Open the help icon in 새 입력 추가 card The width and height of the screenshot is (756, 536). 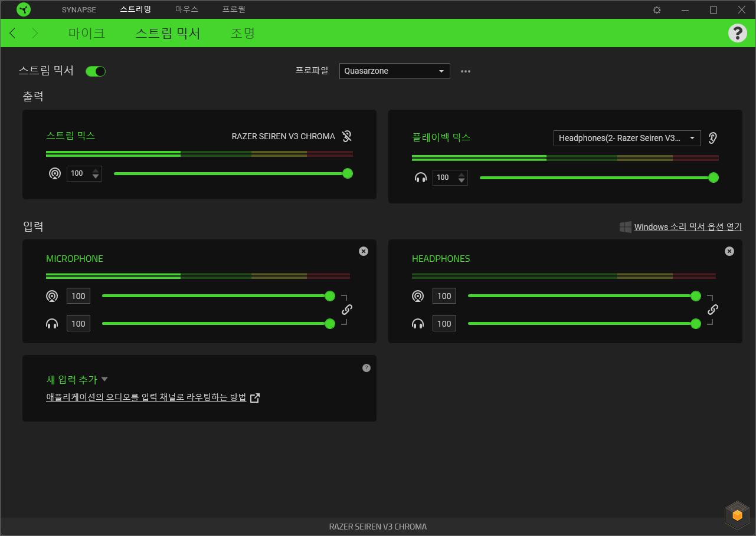(x=366, y=368)
